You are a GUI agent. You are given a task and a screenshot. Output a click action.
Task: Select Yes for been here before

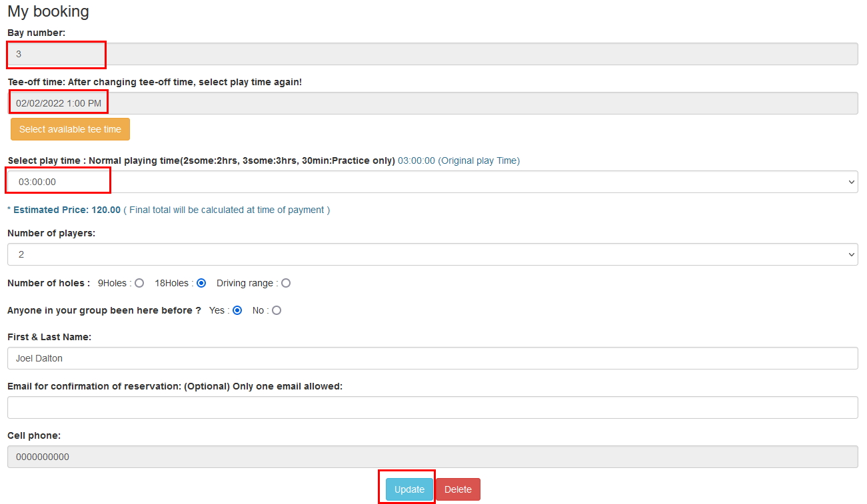(237, 310)
